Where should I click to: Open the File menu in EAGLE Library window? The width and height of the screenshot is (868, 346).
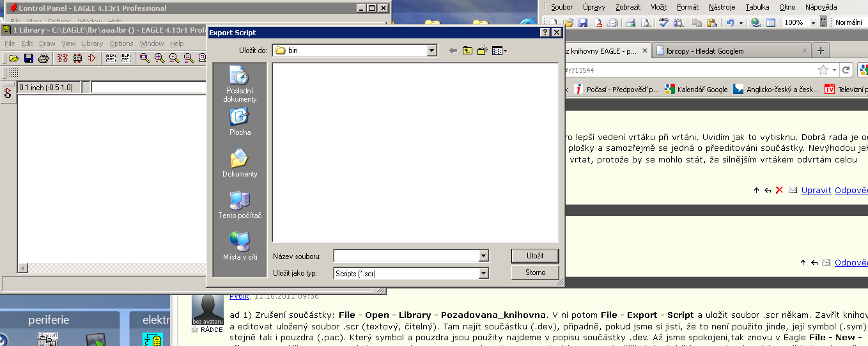[x=10, y=43]
